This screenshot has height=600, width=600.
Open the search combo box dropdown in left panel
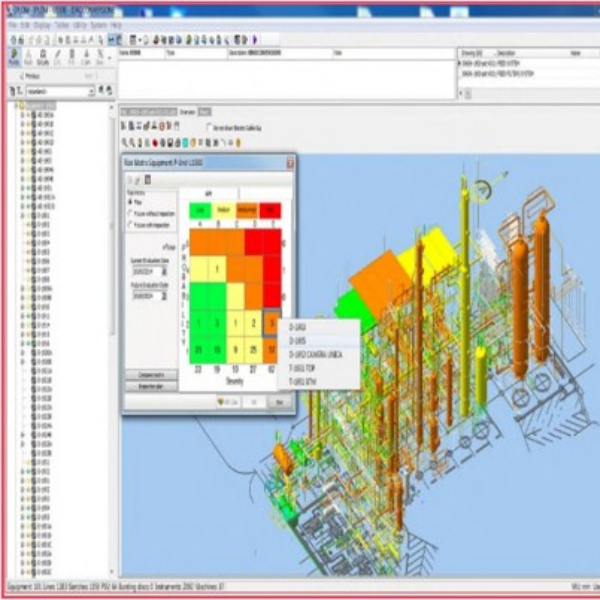(90, 91)
